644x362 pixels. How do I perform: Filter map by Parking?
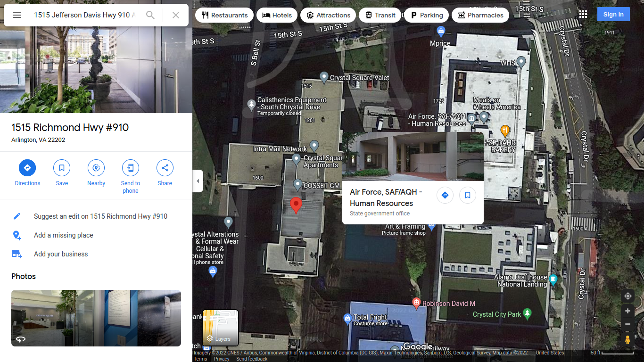(427, 15)
